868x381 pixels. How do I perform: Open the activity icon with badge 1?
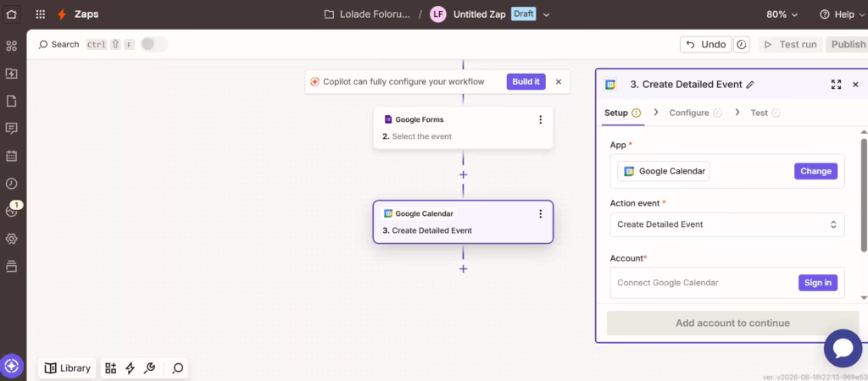pos(12,211)
